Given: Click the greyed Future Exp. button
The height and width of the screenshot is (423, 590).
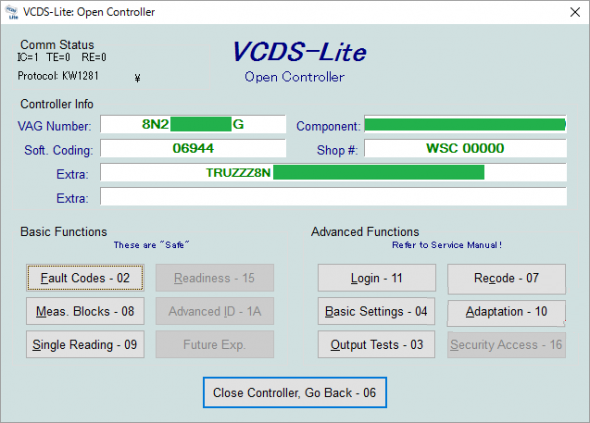Looking at the screenshot, I should 215,344.
